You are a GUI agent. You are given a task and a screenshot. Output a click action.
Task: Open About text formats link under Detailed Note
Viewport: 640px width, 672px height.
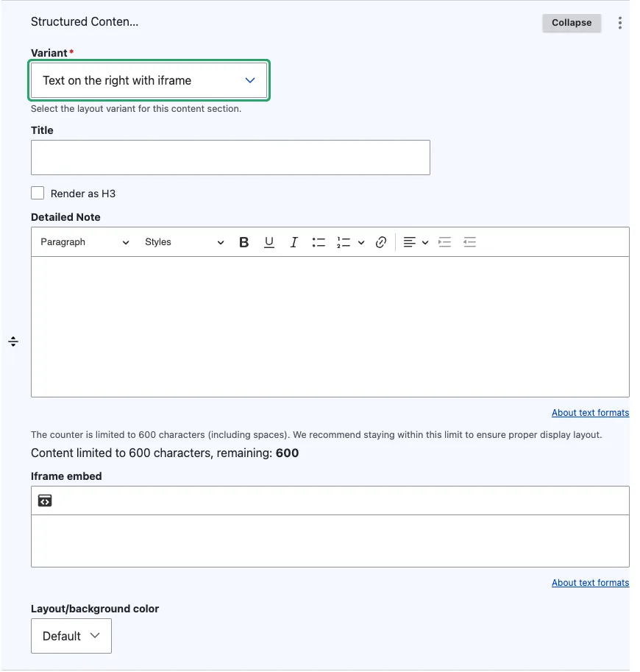590,413
